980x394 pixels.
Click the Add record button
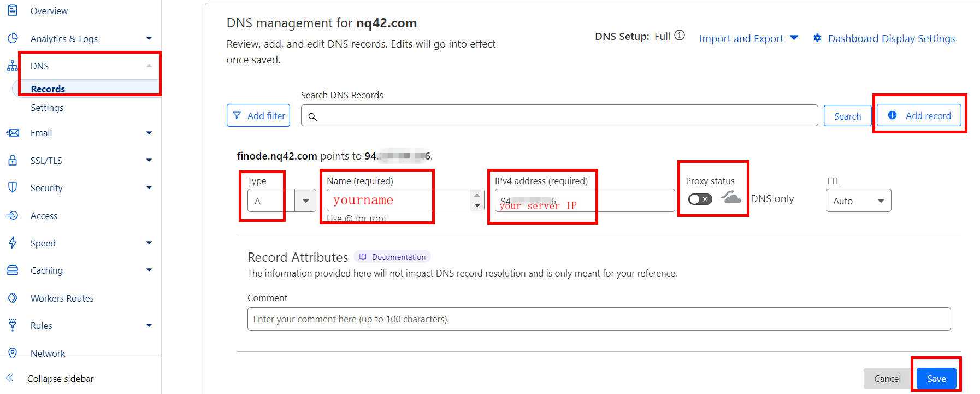click(919, 115)
